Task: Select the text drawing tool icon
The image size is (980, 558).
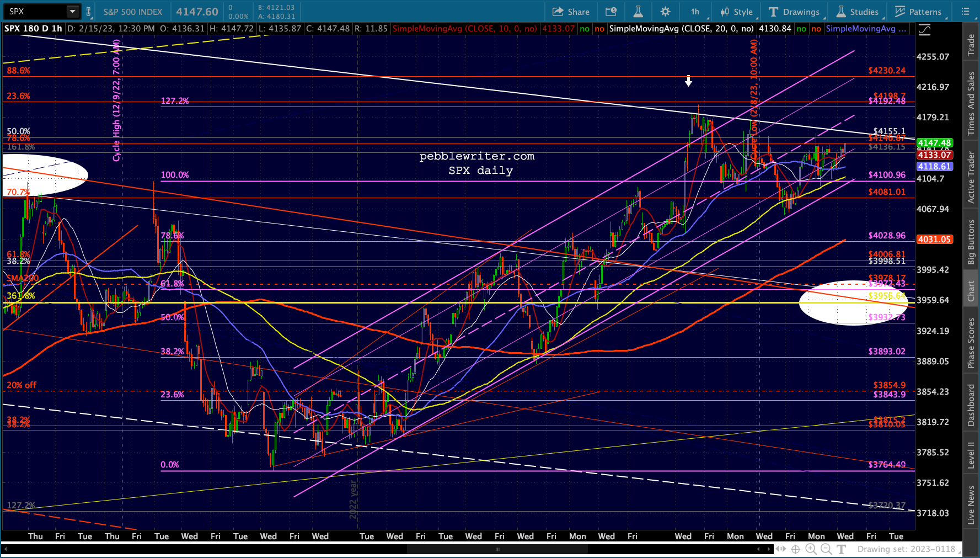Action: pyautogui.click(x=842, y=549)
